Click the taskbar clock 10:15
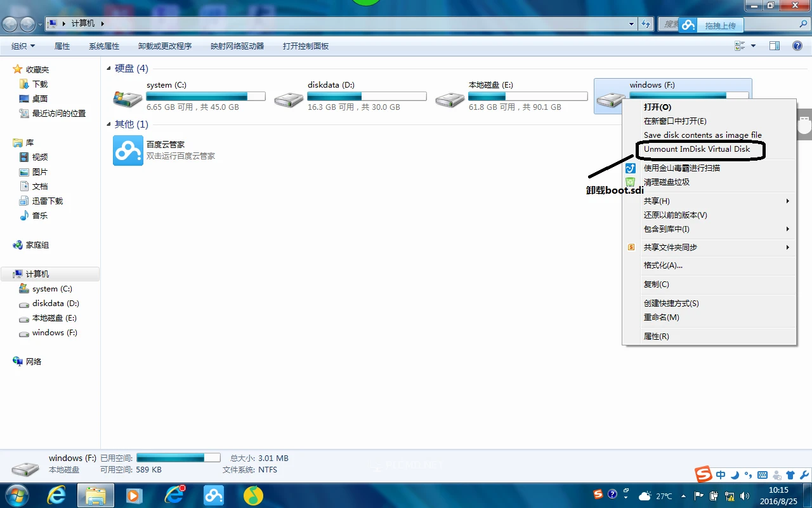This screenshot has height=508, width=812. pyautogui.click(x=778, y=490)
